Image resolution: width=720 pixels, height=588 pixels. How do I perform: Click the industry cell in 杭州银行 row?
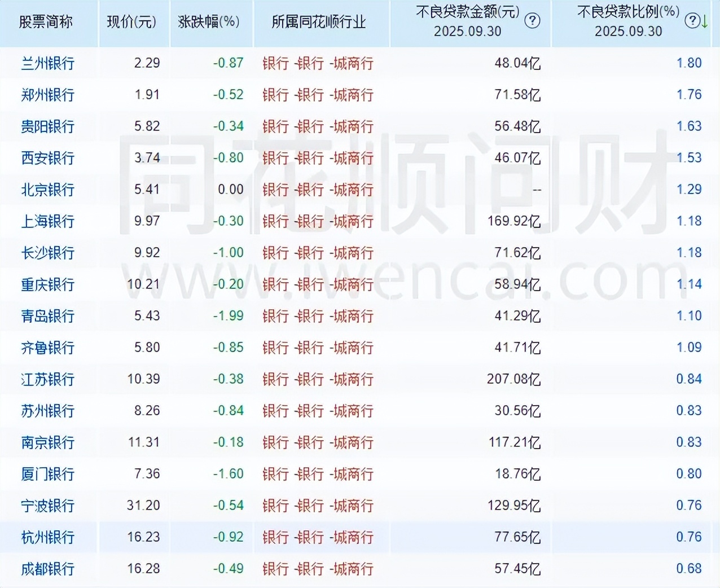click(x=318, y=537)
